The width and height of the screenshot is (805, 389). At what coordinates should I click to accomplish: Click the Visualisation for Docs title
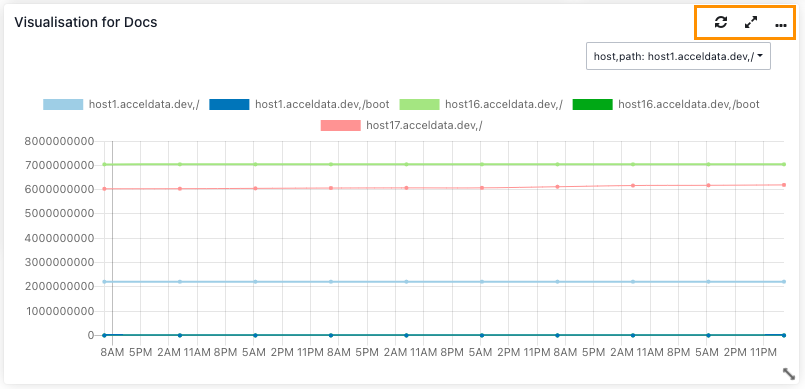coord(86,22)
